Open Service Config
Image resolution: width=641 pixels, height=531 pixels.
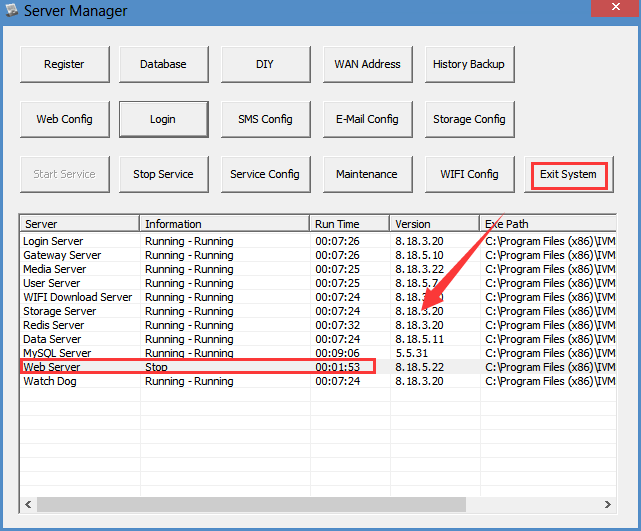click(x=266, y=174)
